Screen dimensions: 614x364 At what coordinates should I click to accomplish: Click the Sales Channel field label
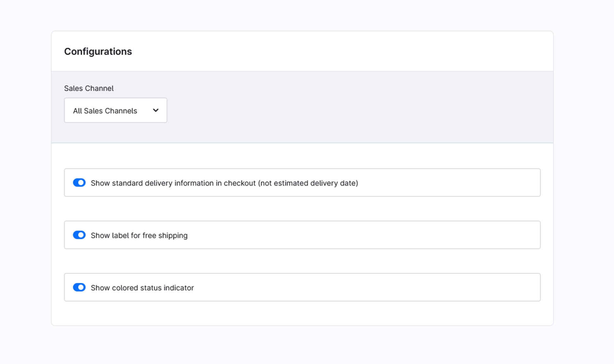click(x=89, y=88)
